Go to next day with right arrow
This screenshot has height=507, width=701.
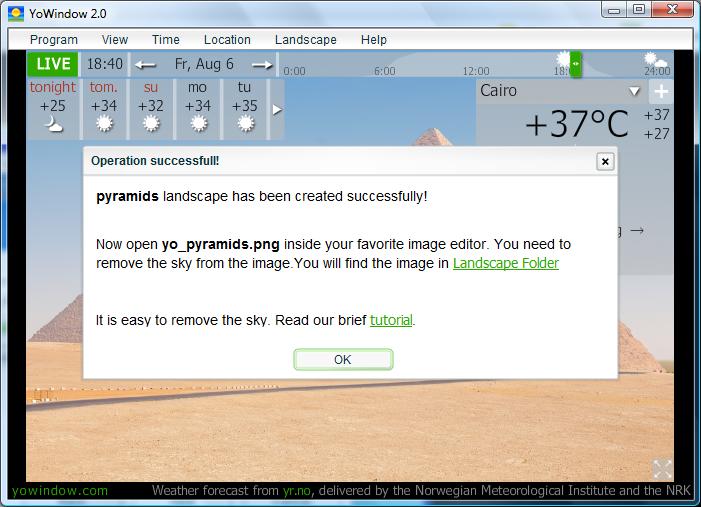(x=262, y=65)
